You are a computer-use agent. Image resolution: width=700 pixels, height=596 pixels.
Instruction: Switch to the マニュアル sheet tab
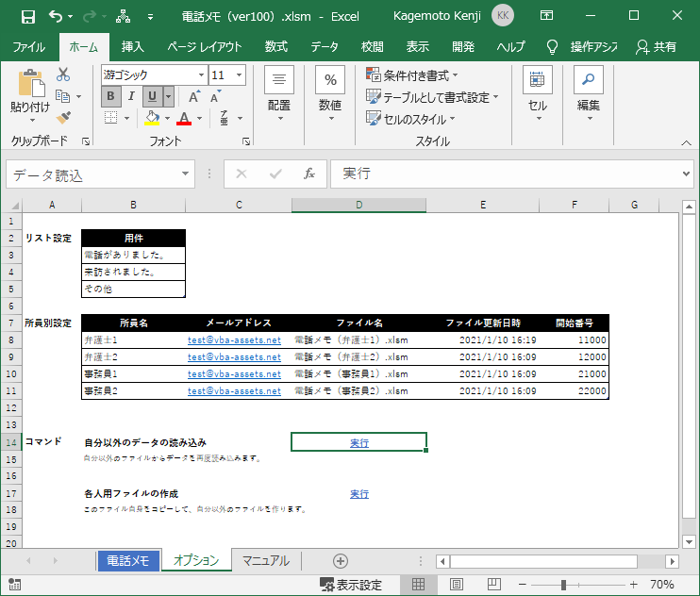(266, 561)
